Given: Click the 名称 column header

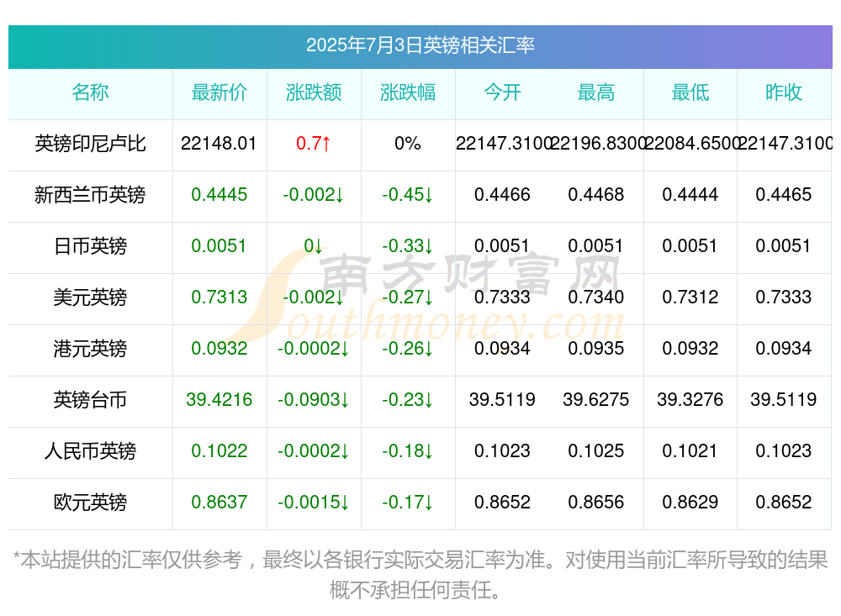Looking at the screenshot, I should 90,92.
